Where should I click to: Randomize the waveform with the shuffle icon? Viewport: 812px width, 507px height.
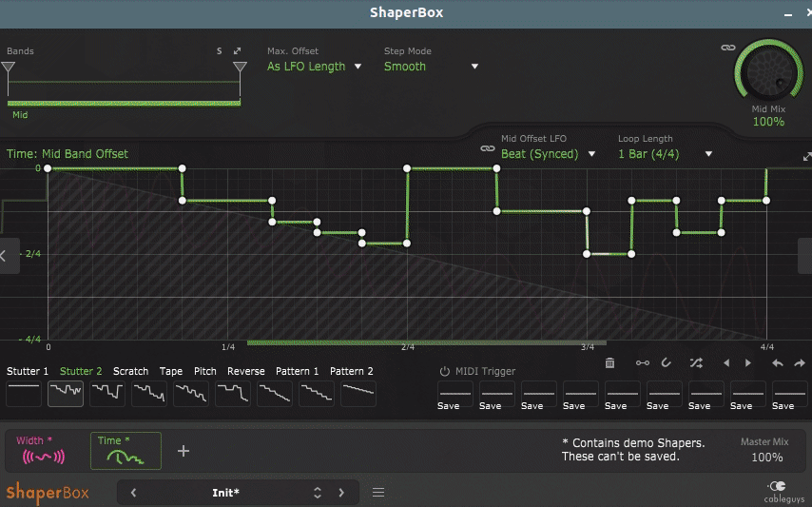click(x=696, y=363)
